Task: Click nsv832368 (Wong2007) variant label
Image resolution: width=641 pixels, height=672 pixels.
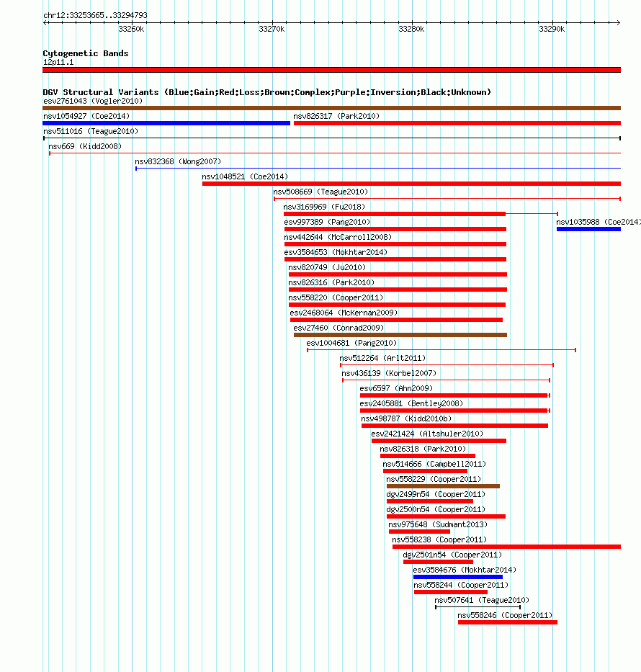Action: pyautogui.click(x=178, y=161)
